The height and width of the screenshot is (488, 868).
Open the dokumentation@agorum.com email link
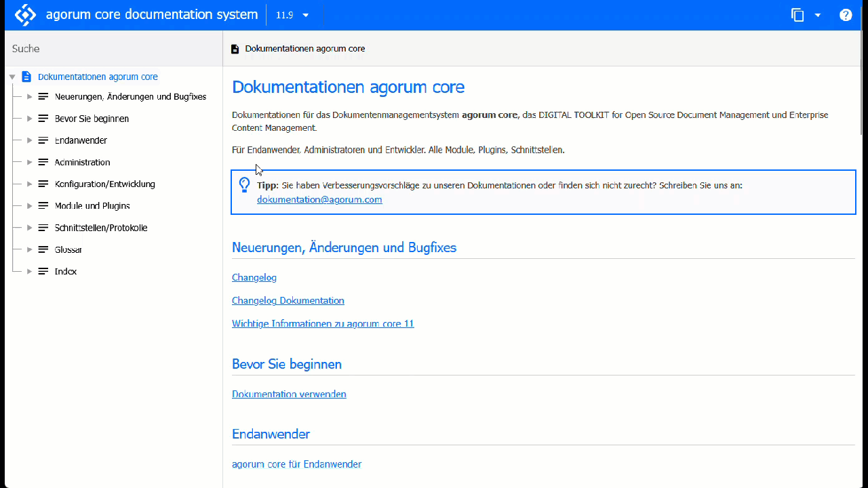[319, 200]
